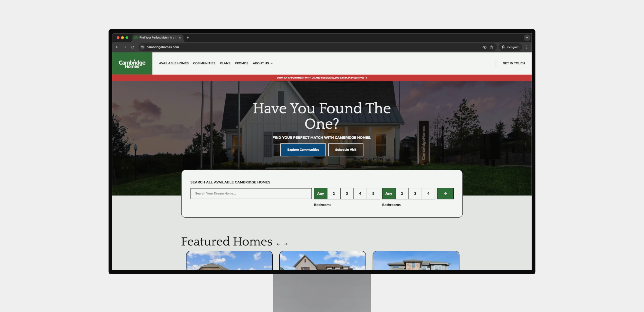
Task: Click the browser back arrow
Action: coord(117,47)
